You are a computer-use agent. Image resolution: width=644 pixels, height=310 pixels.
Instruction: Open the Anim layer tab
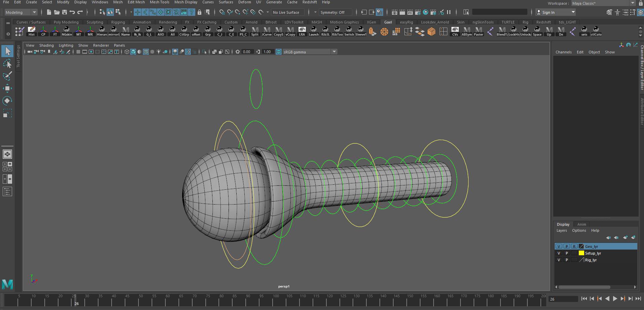coord(581,224)
